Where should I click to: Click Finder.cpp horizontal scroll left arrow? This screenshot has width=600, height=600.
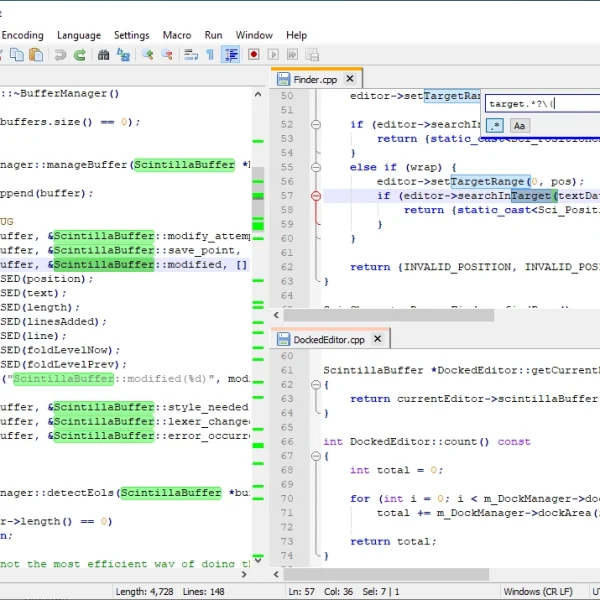point(276,315)
